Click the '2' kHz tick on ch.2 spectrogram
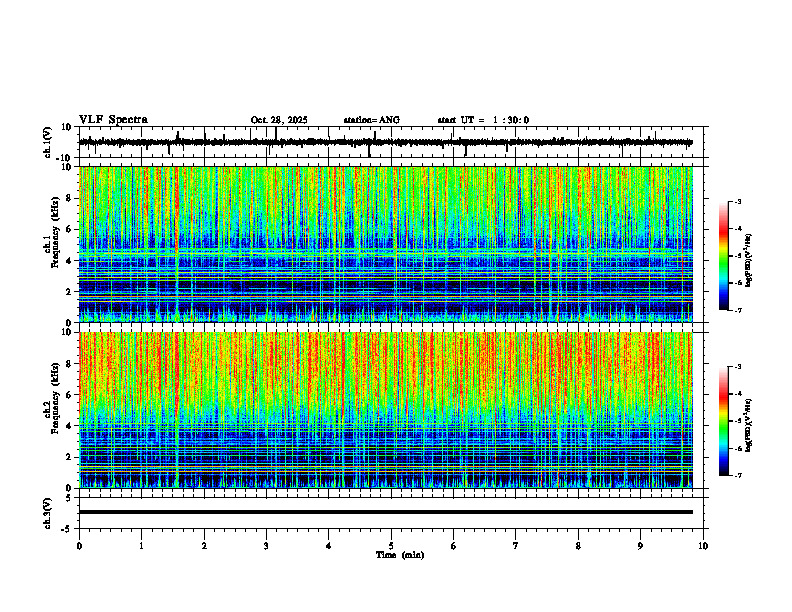The width and height of the screenshot is (792, 612). pyautogui.click(x=69, y=457)
